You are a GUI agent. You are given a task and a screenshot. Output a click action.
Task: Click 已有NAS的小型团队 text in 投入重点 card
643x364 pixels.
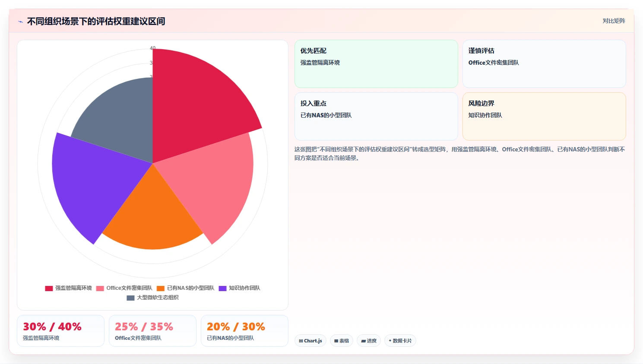coord(326,115)
